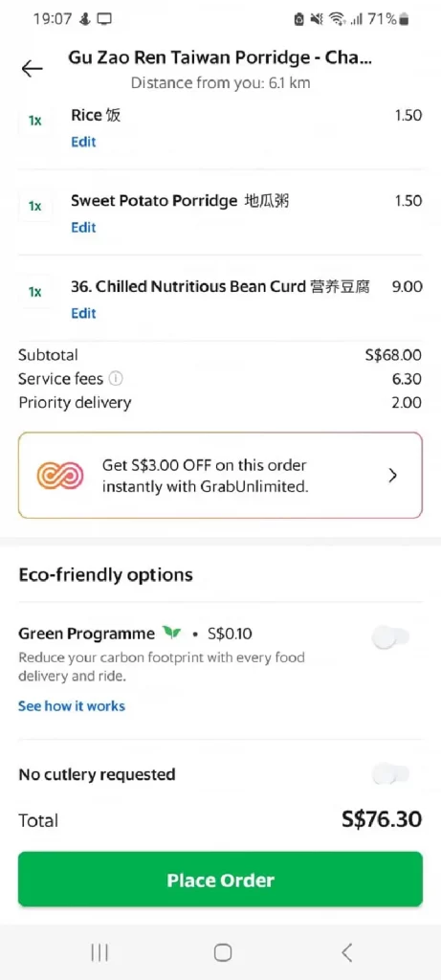Tap 1x quantity for Chilled Bean Curd
The image size is (441, 980).
(35, 292)
